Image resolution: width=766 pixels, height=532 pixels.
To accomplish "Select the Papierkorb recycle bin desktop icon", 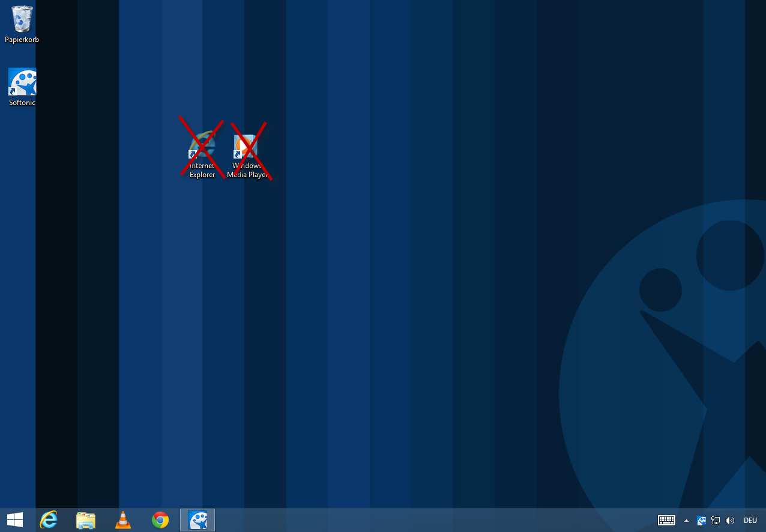I will 22,19.
